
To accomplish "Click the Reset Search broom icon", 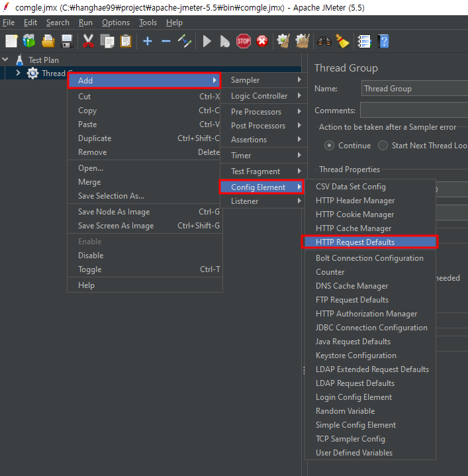I will click(x=343, y=41).
